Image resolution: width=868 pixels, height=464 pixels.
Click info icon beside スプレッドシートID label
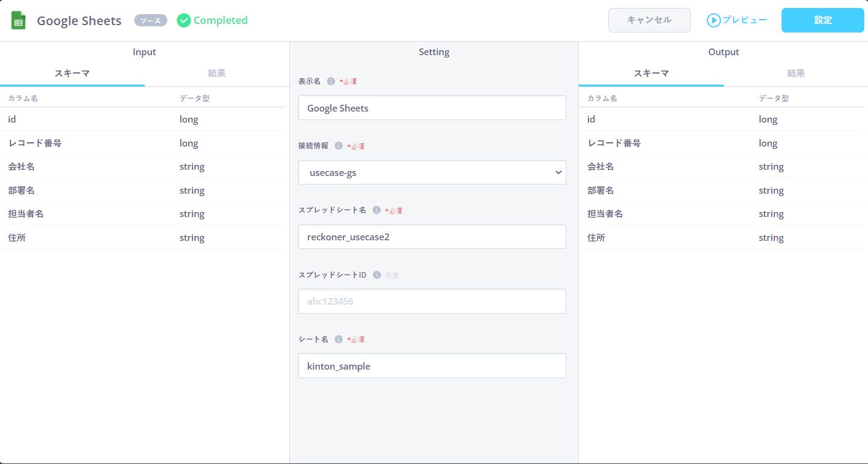[x=377, y=275]
